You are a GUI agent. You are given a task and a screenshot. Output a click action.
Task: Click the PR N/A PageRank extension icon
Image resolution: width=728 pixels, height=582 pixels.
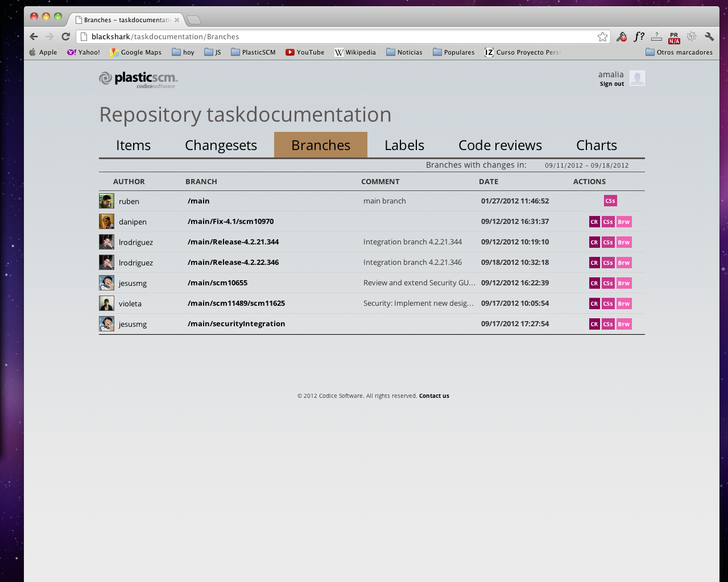(x=673, y=36)
